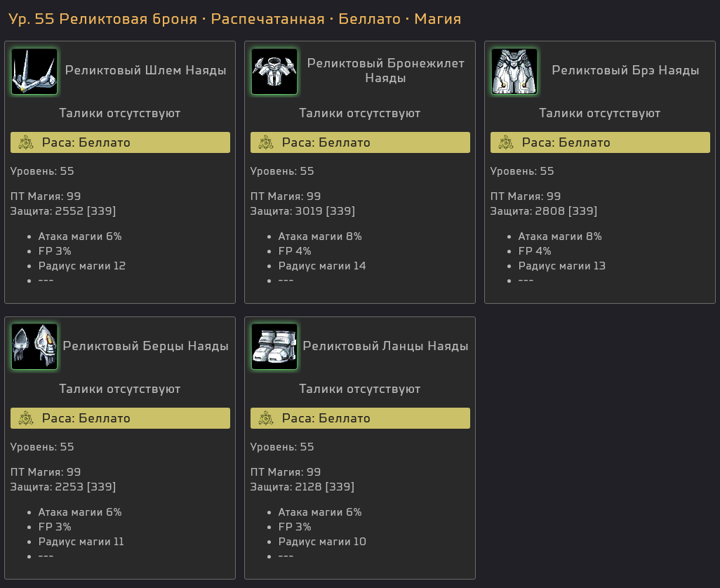The height and width of the screenshot is (588, 720).
Task: Click race emblem icon in Брэ Наяды card
Action: coord(506,142)
